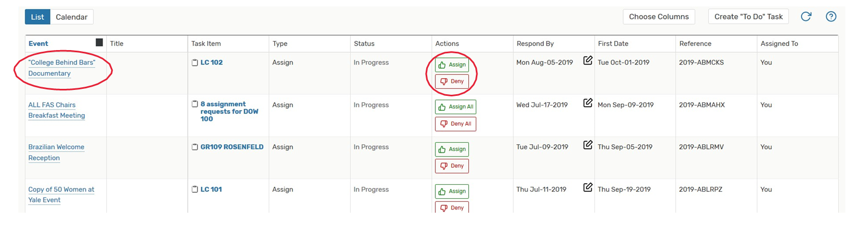Switch to the List view tab
The height and width of the screenshot is (231, 868).
coord(37,17)
